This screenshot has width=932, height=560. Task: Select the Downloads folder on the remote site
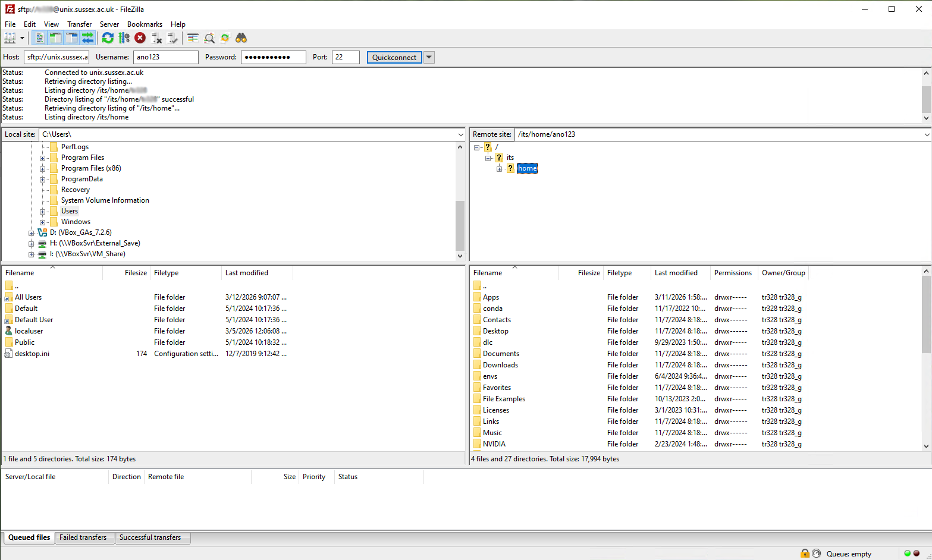coord(500,364)
